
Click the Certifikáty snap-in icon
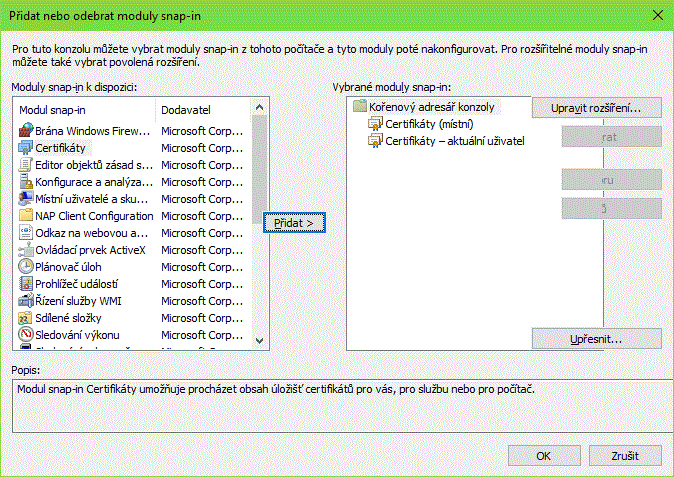27,148
